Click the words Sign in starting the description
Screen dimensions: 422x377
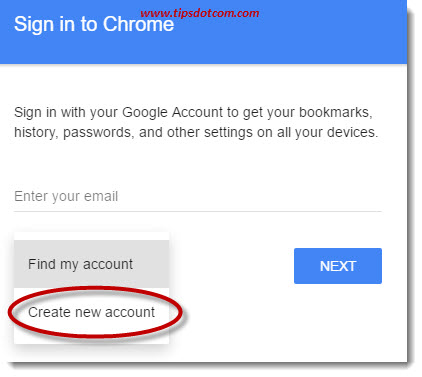[35, 112]
